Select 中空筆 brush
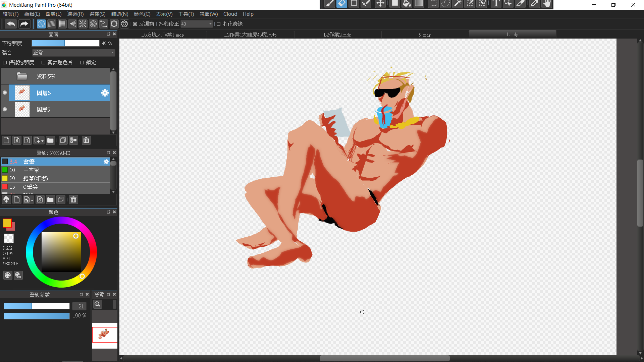644x362 pixels. click(x=55, y=170)
